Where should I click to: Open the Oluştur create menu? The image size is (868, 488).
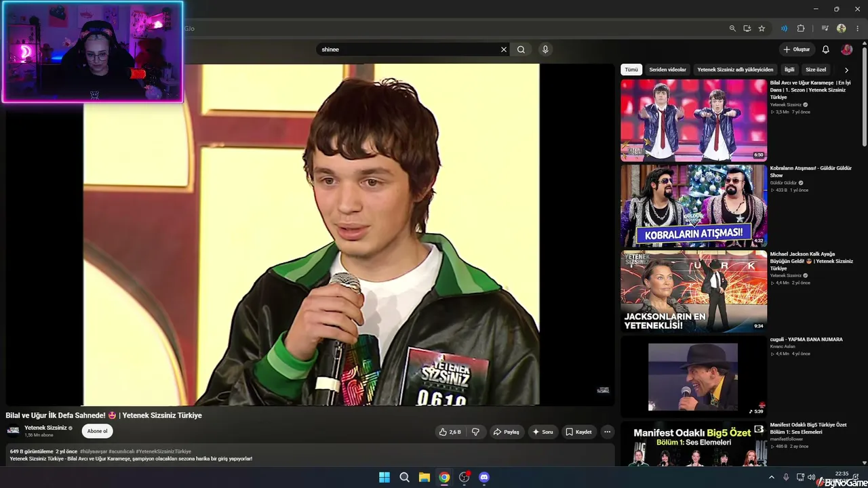[x=797, y=49]
